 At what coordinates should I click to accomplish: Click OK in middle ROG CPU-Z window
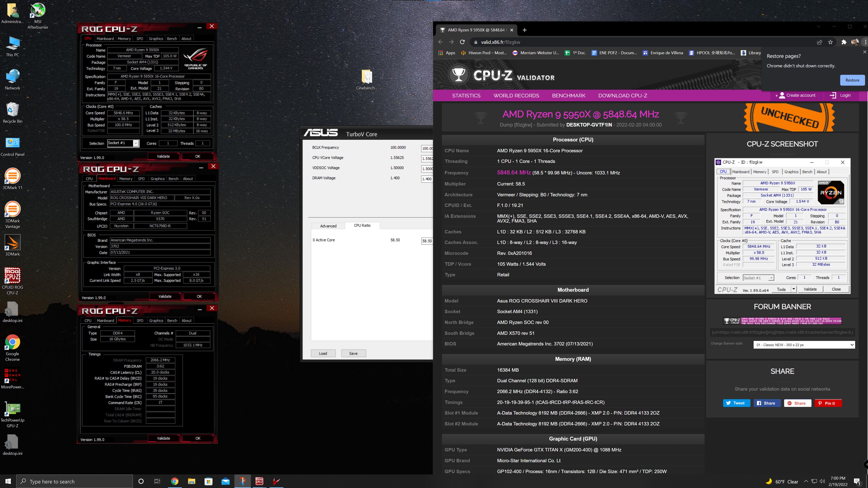[x=199, y=296]
